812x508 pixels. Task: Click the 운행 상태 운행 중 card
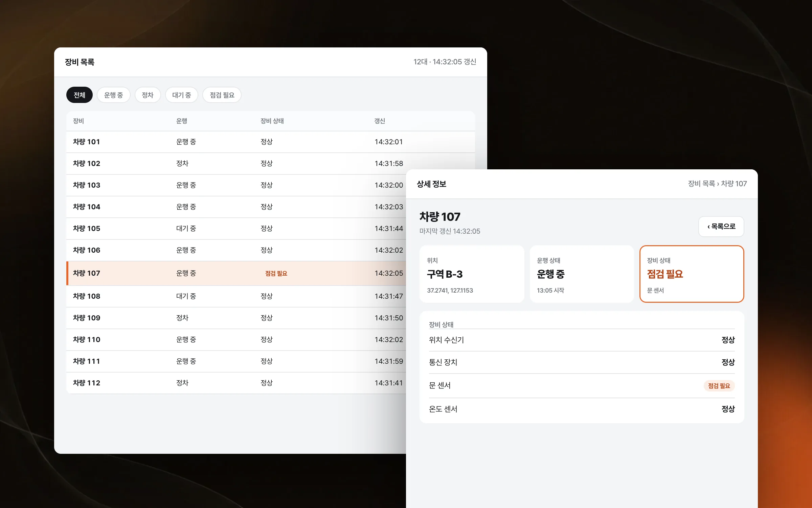coord(582,274)
